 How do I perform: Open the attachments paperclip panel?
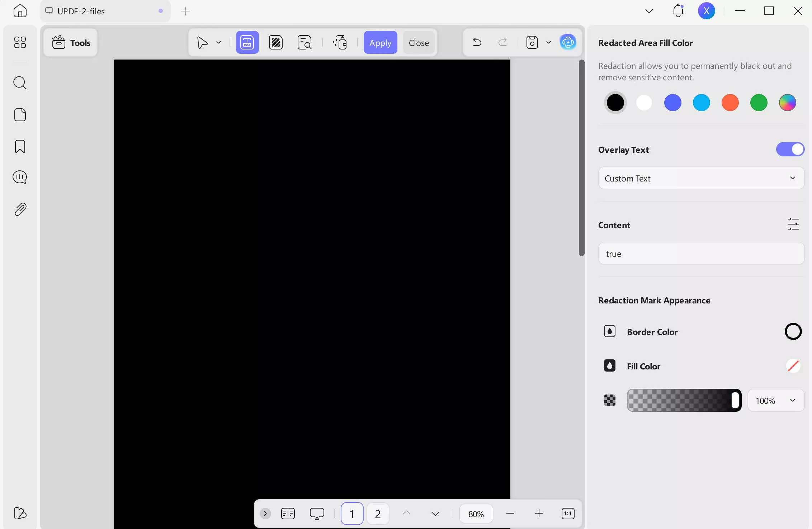click(20, 209)
